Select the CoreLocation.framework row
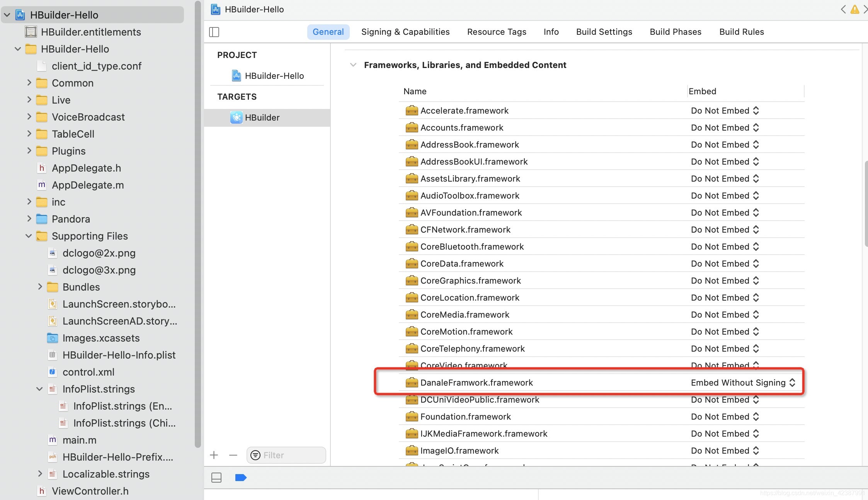The width and height of the screenshot is (868, 500). (602, 298)
